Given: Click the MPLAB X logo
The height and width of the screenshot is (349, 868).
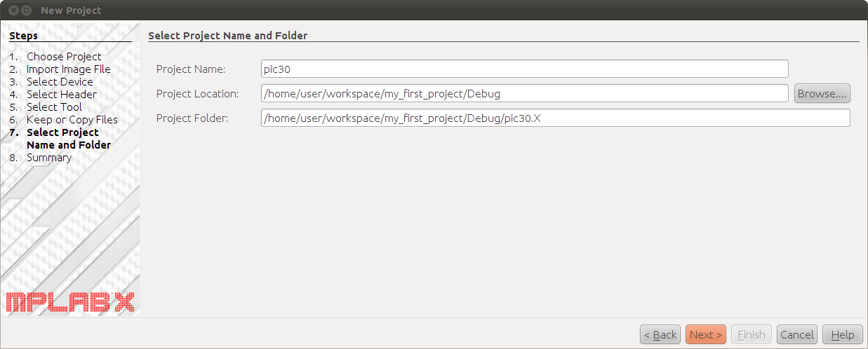Looking at the screenshot, I should coord(70,302).
